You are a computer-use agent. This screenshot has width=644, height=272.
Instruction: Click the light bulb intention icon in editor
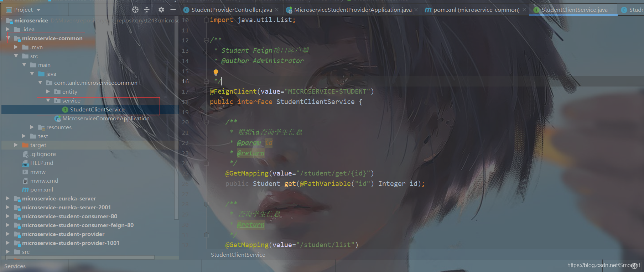[215, 72]
